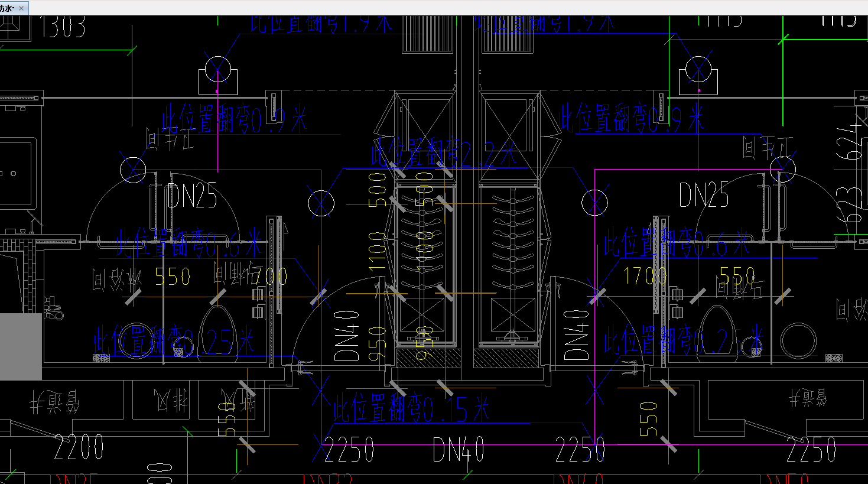The height and width of the screenshot is (484, 868).
Task: Select the 此位置翻弯2.2米 blue annotation
Action: (444, 153)
